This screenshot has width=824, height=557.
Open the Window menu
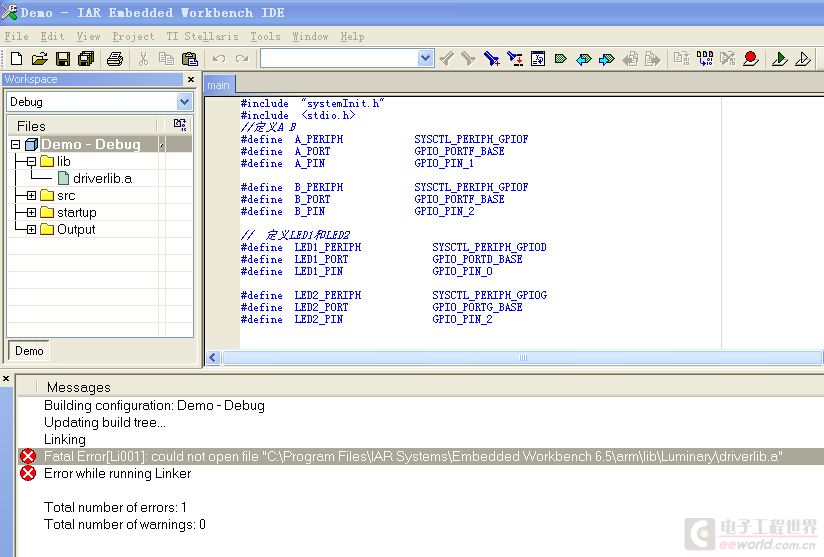pyautogui.click(x=310, y=36)
